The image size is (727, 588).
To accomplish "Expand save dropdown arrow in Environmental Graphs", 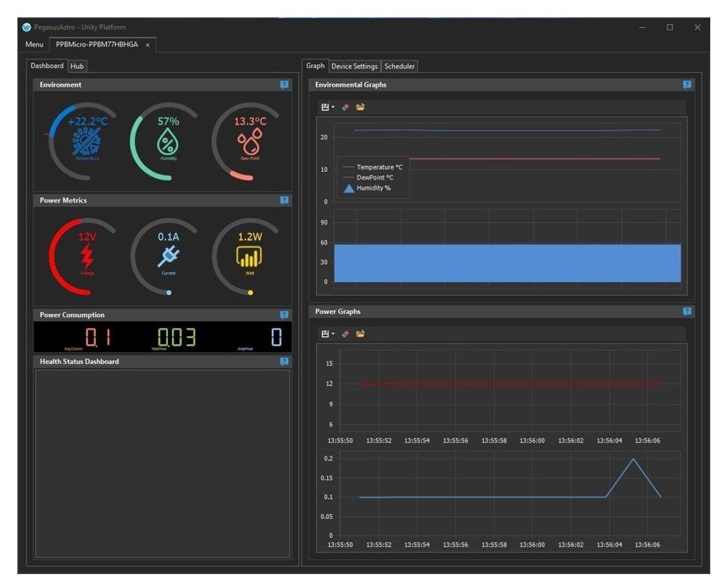I will click(x=333, y=108).
